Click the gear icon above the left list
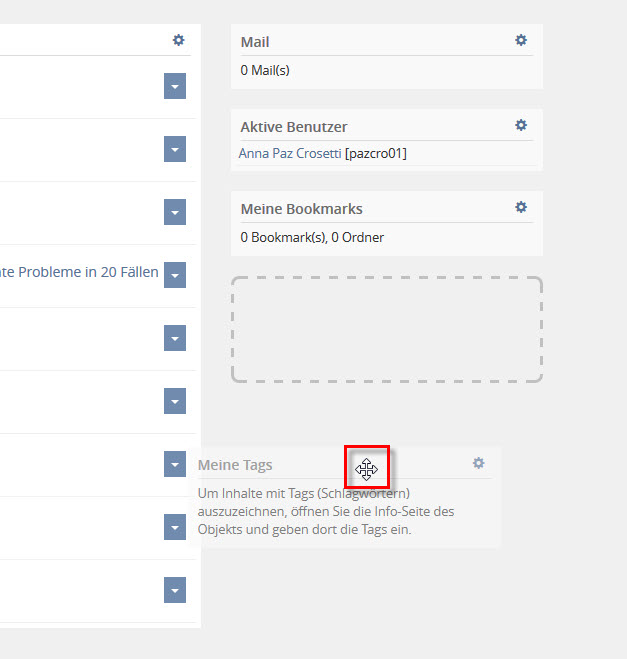This screenshot has height=659, width=627. (178, 40)
